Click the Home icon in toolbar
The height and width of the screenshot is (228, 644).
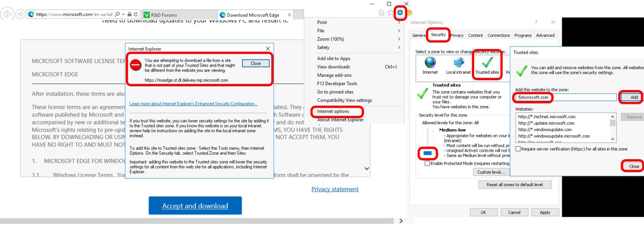(381, 13)
